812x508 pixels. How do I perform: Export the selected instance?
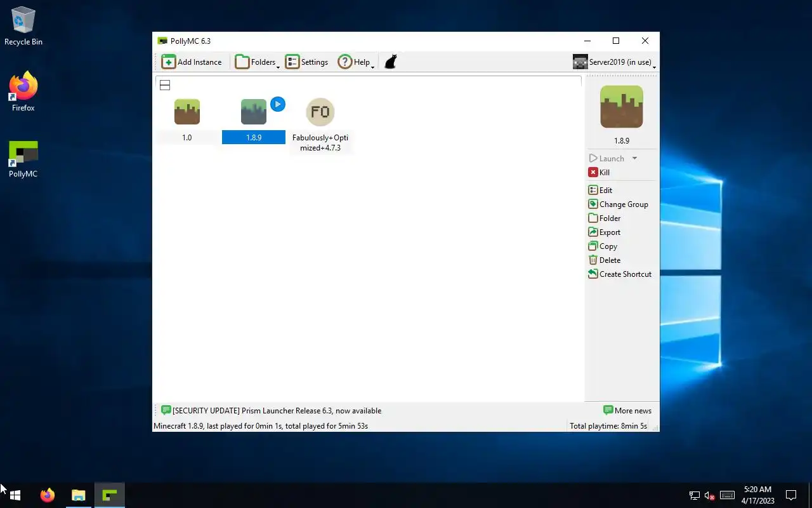coord(605,232)
